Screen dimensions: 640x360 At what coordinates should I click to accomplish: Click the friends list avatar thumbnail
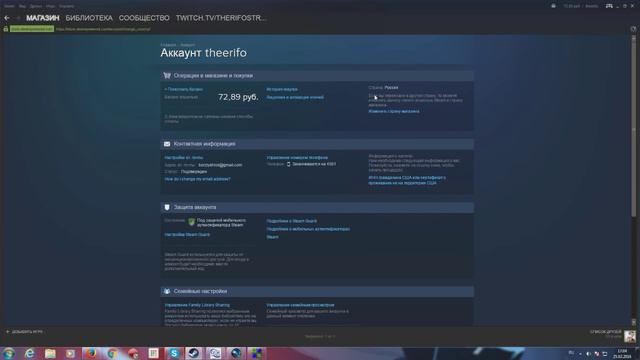(x=630, y=336)
